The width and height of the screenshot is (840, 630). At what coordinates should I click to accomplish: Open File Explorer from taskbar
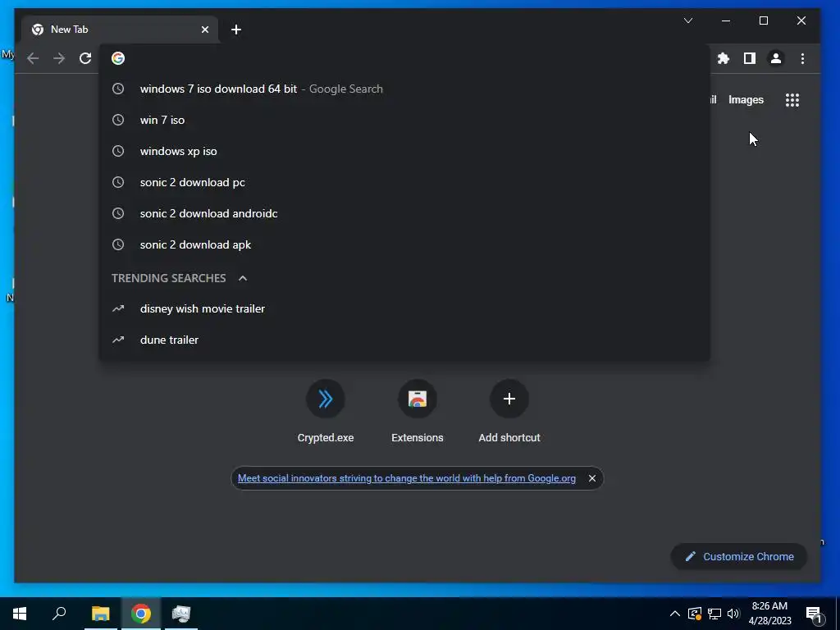point(100,614)
